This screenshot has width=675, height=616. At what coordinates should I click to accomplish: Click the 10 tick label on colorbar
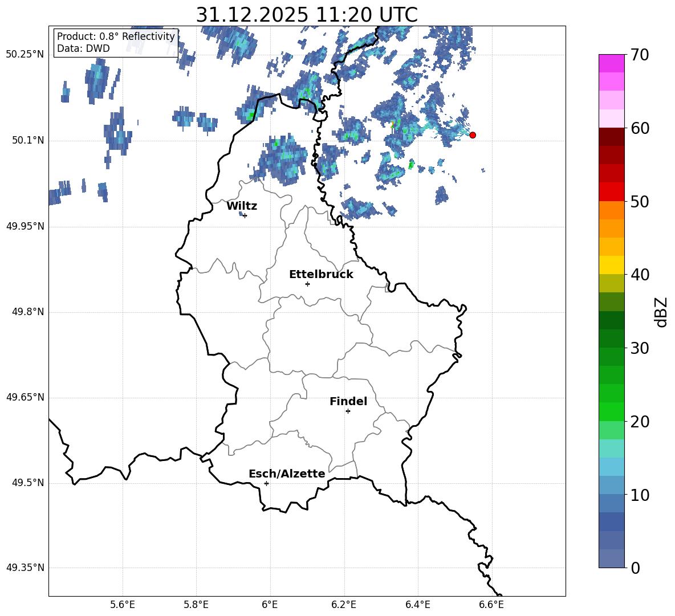640,495
